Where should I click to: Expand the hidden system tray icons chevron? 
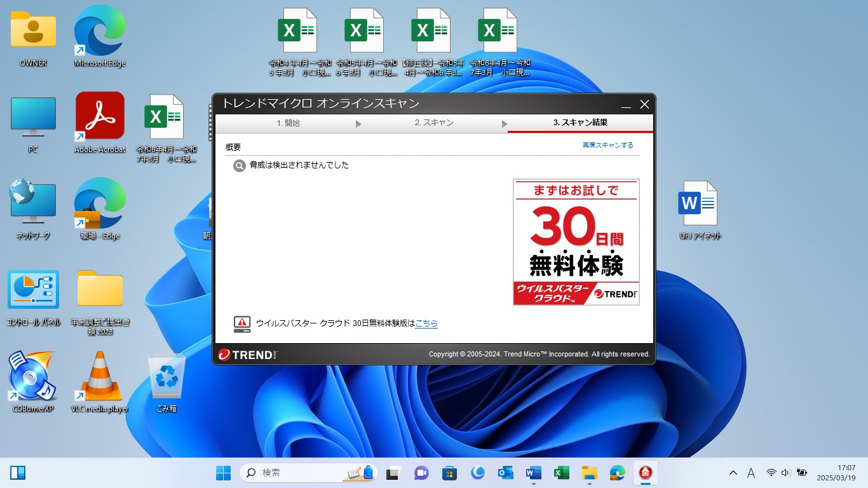click(x=733, y=473)
